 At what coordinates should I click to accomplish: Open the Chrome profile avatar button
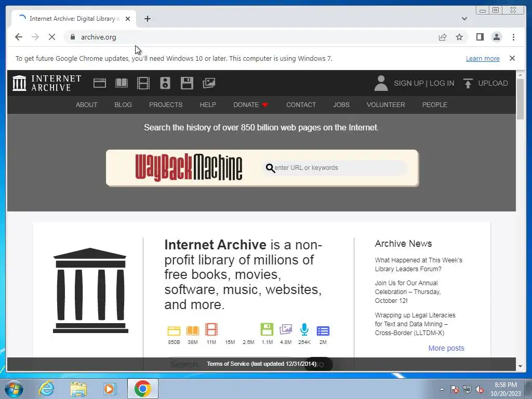[496, 37]
